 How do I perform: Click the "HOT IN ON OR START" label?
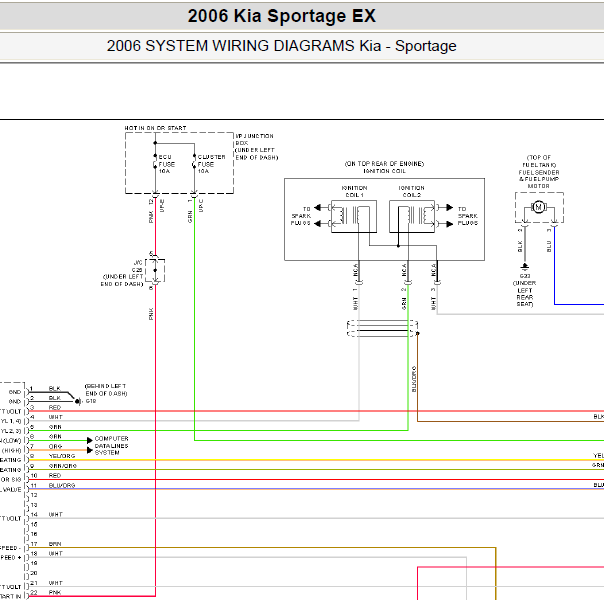155,128
